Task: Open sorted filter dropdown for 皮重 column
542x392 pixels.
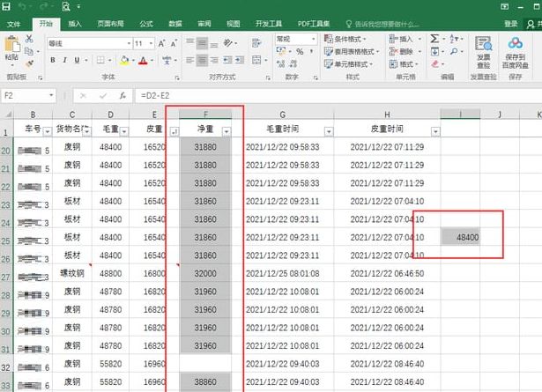Action: (x=174, y=131)
